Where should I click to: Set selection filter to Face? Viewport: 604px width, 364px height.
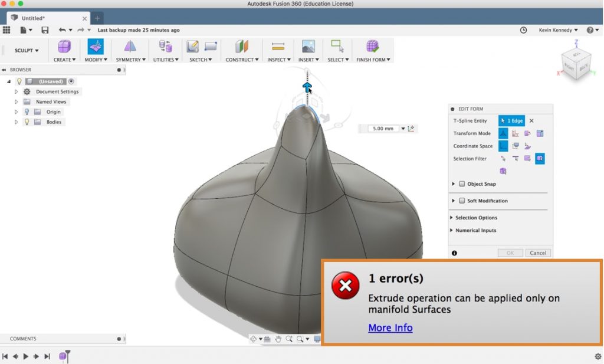527,158
